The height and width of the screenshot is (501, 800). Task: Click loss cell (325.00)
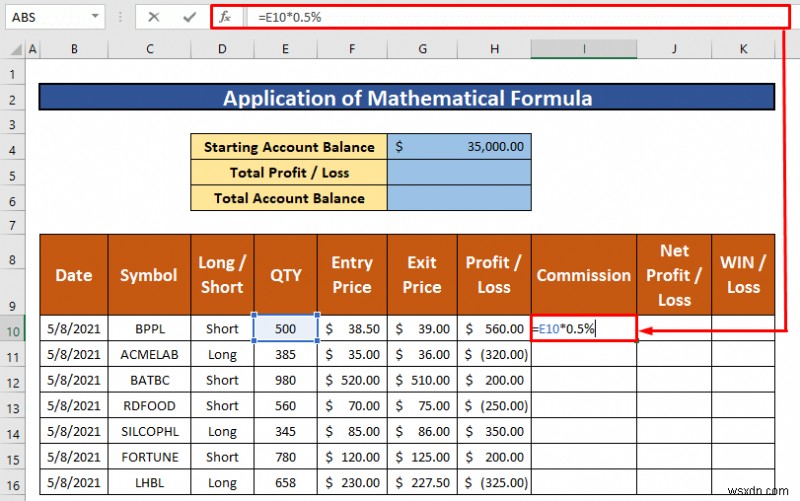(x=494, y=482)
